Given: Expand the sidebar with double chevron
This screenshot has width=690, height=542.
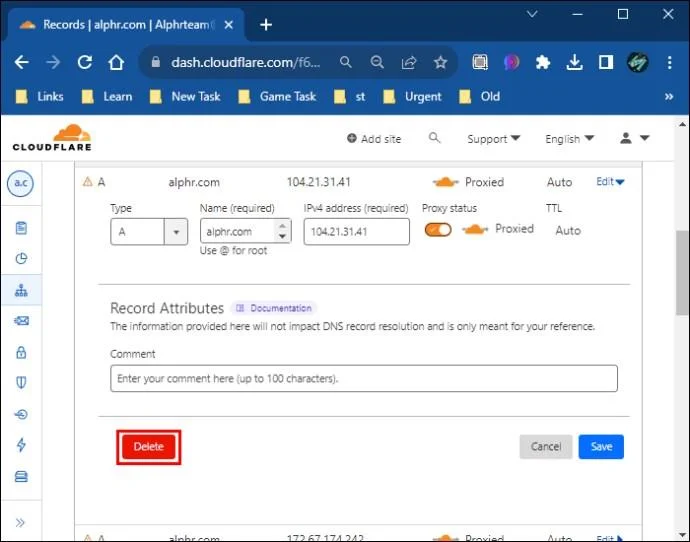Looking at the screenshot, I should (x=20, y=523).
